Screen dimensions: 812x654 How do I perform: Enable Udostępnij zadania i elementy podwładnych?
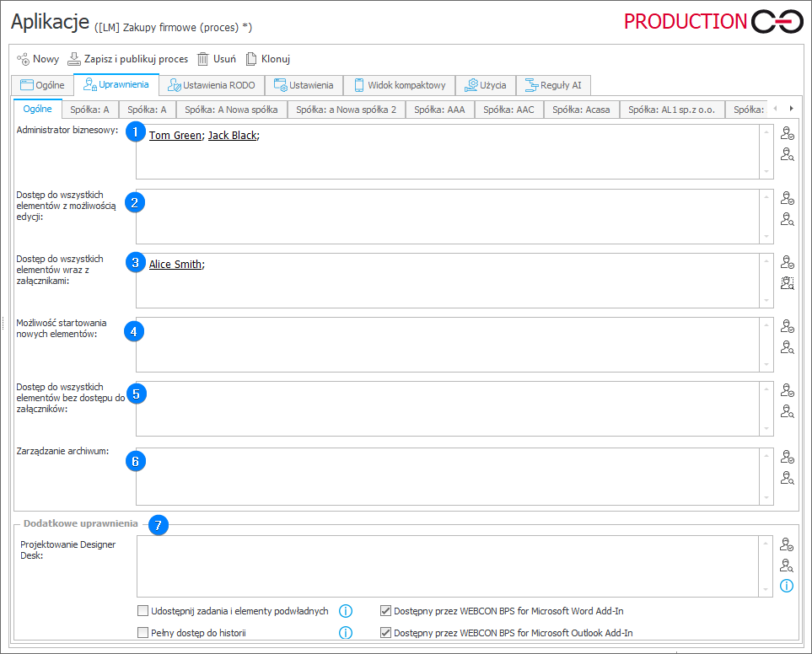tap(143, 610)
